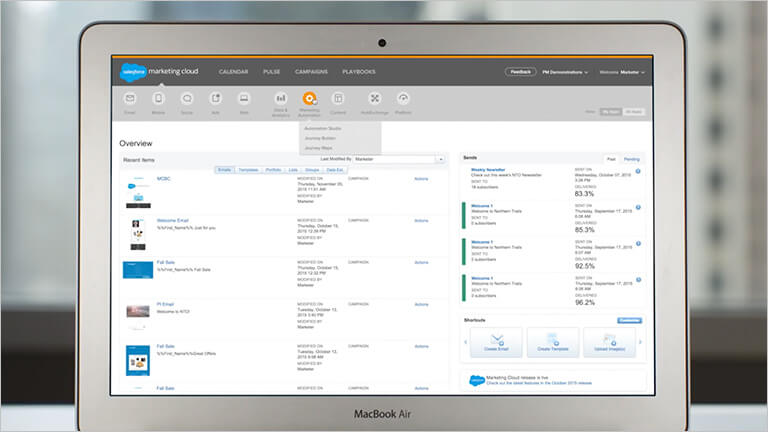Click the Feedback button
The height and width of the screenshot is (432, 768).
(520, 72)
